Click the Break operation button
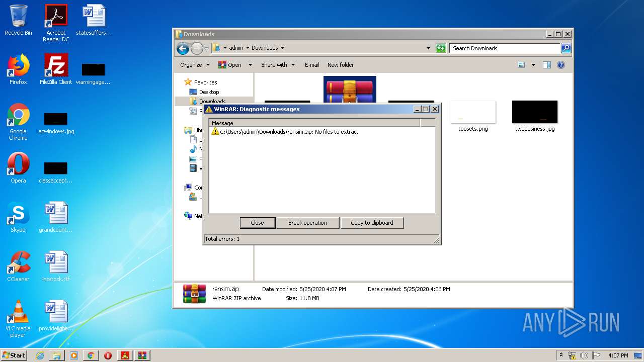 pos(307,223)
